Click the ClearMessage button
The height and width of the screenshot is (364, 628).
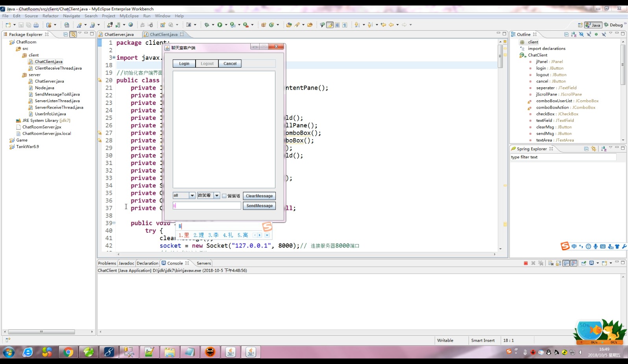coord(259,196)
